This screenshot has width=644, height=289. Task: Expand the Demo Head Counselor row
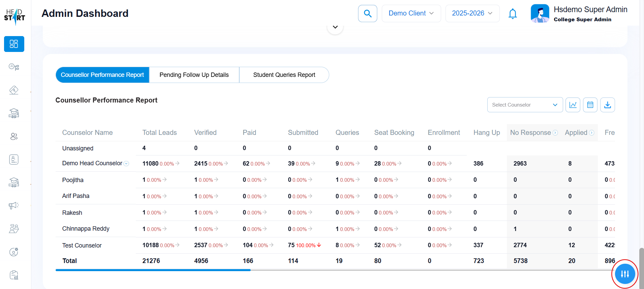[126, 164]
